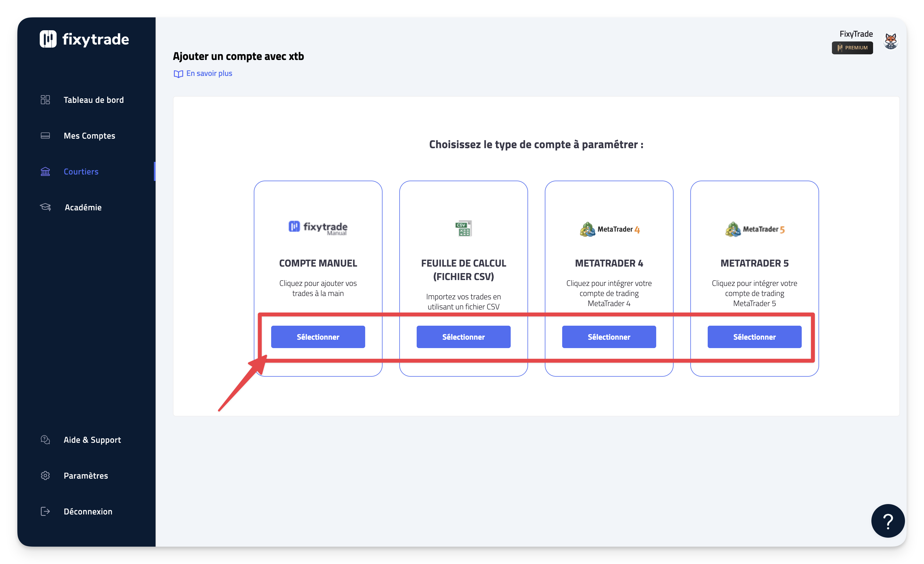Click the CSV spreadsheet file icon
924x564 pixels.
click(x=463, y=228)
